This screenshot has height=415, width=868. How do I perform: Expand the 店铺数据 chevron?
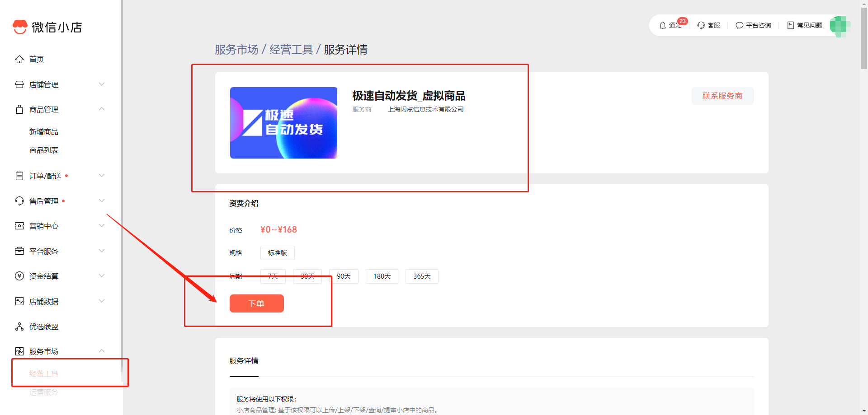tap(102, 301)
